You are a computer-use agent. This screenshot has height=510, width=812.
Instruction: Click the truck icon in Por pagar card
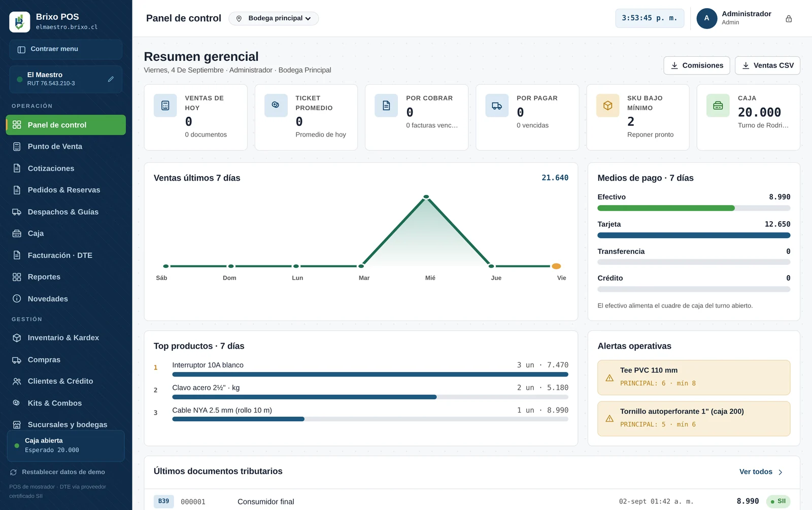pos(497,106)
